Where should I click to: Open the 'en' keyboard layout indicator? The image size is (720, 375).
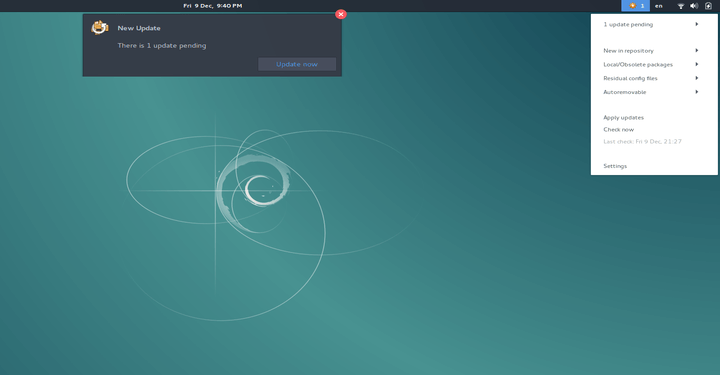(658, 6)
